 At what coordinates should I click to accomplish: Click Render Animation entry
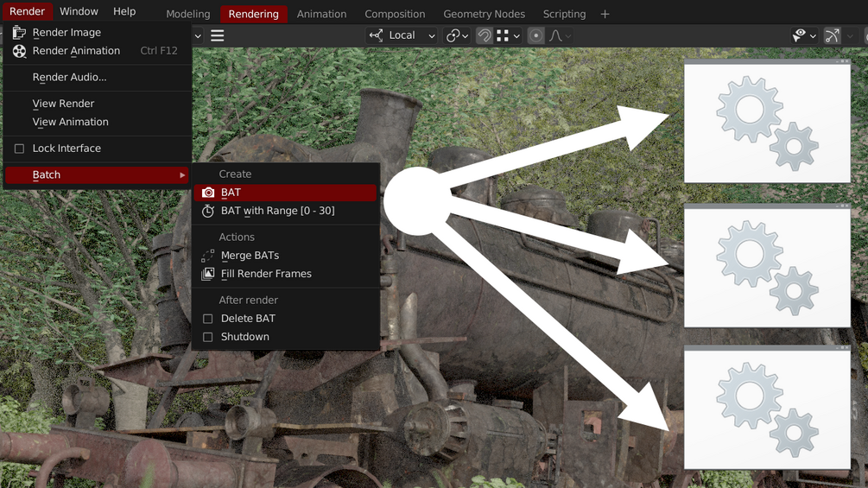coord(97,51)
